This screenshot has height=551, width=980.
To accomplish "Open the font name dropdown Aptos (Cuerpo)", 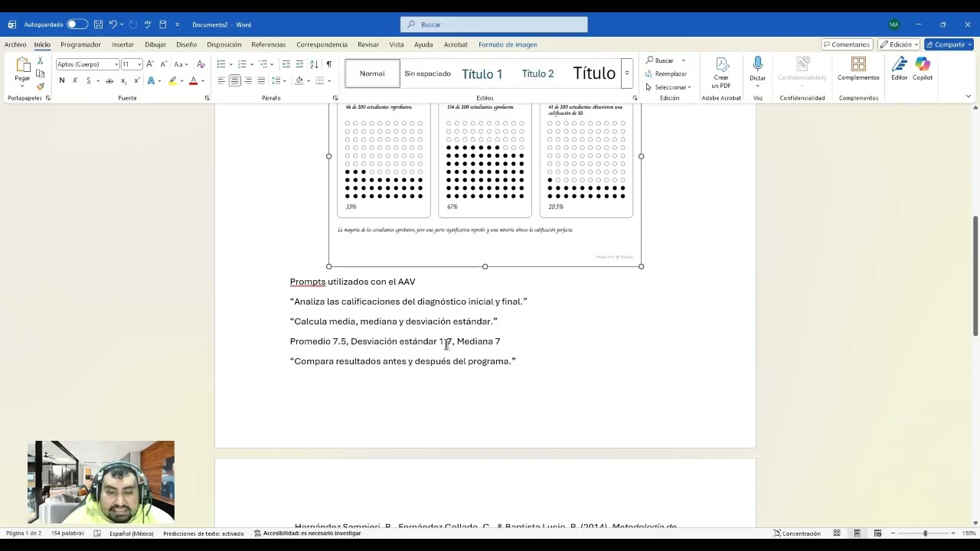I will pyautogui.click(x=116, y=64).
